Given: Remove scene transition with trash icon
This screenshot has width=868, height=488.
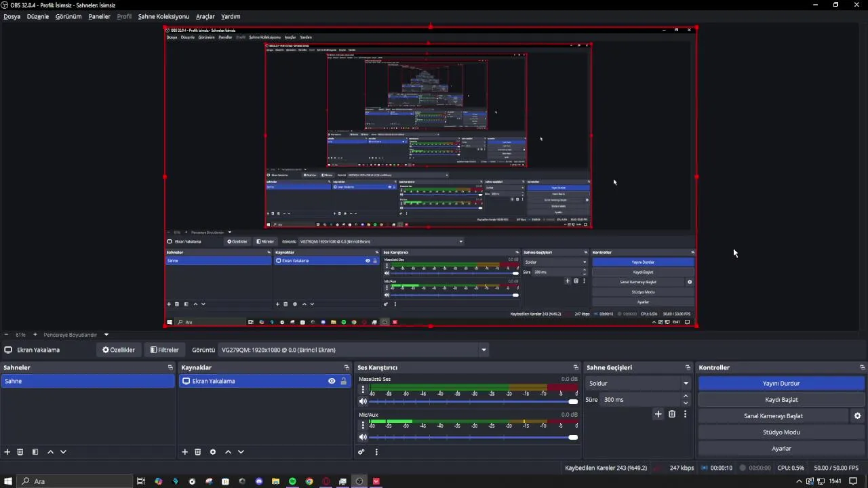Looking at the screenshot, I should [x=672, y=414].
